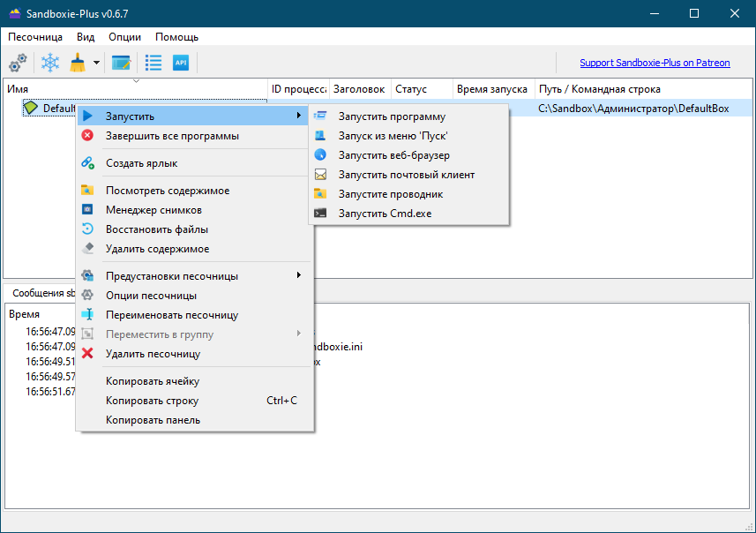Click the snowflake icon in the toolbar
756x533 pixels.
coord(50,63)
